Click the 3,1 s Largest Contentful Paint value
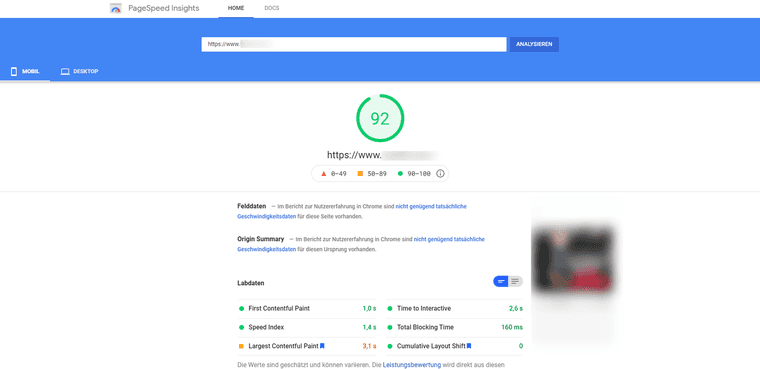 (x=369, y=346)
